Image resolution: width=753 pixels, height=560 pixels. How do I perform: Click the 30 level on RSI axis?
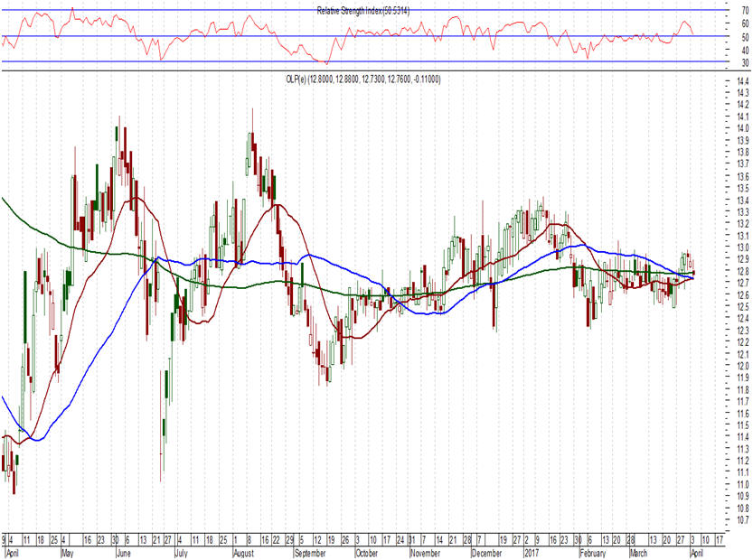[720, 63]
